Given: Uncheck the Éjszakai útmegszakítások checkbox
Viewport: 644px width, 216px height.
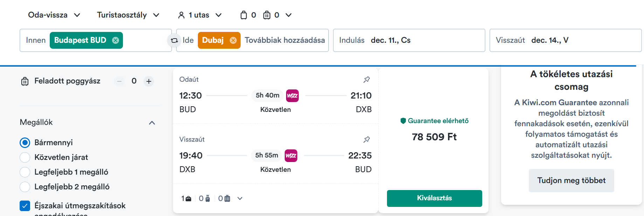Looking at the screenshot, I should pyautogui.click(x=25, y=206).
